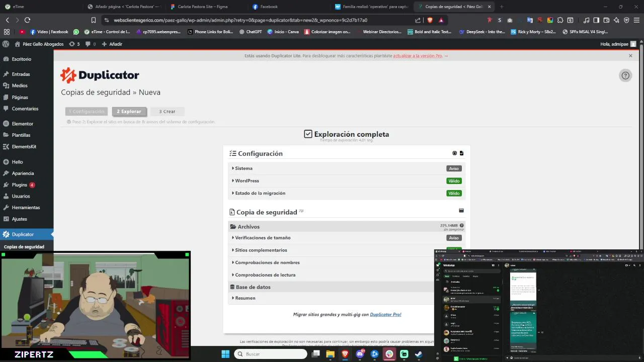Expand Sitios complementarios

pyautogui.click(x=347, y=250)
